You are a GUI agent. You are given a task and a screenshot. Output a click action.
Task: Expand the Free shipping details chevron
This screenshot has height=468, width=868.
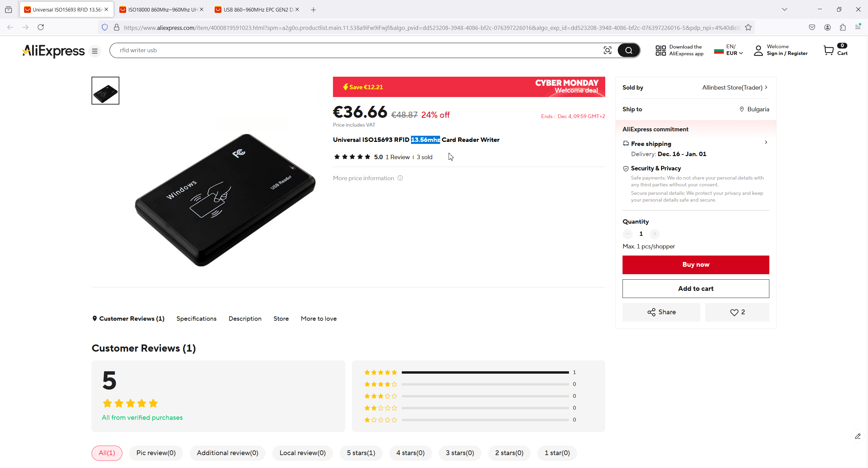[766, 143]
